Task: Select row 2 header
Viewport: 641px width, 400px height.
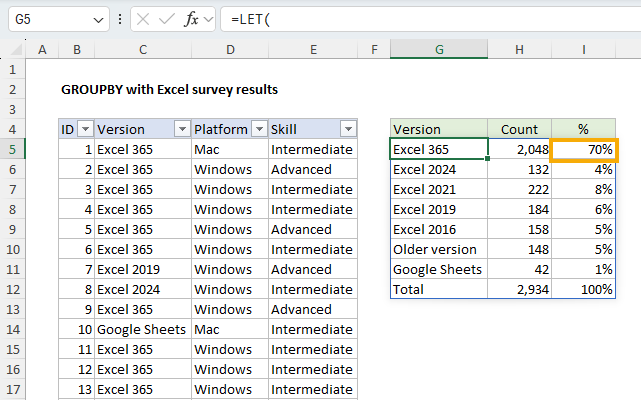Action: [13, 90]
